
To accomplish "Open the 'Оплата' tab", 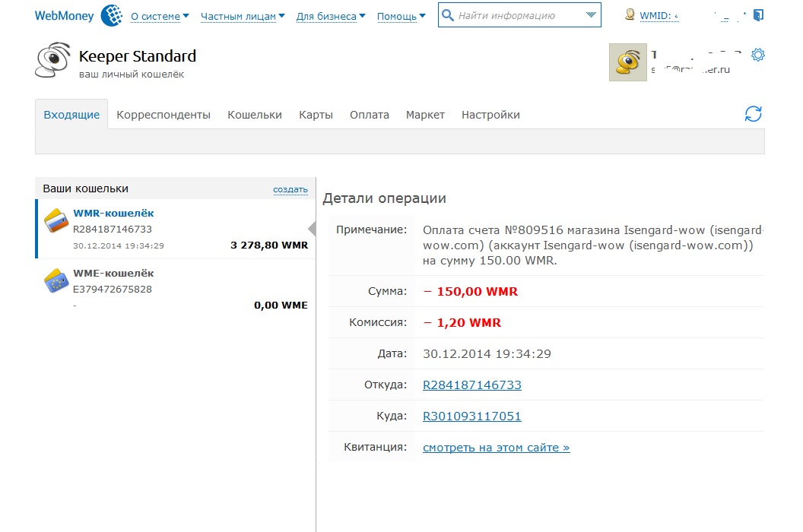I will point(370,115).
